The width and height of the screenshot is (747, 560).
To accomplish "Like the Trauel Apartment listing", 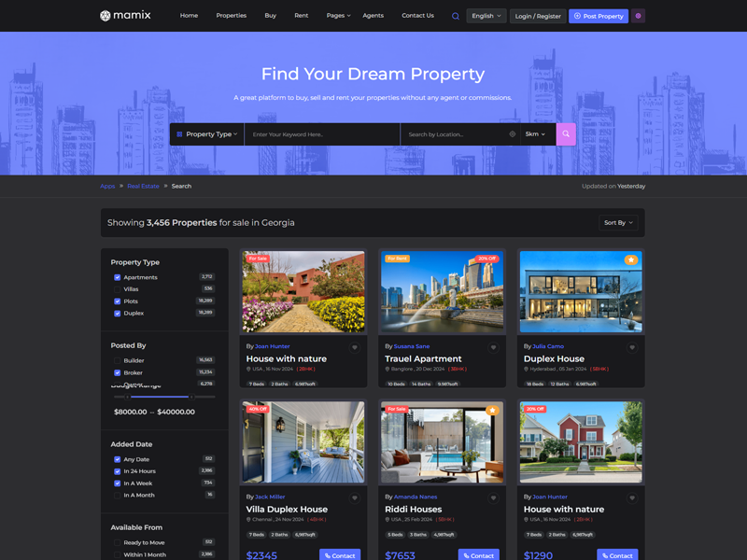I will (x=493, y=347).
